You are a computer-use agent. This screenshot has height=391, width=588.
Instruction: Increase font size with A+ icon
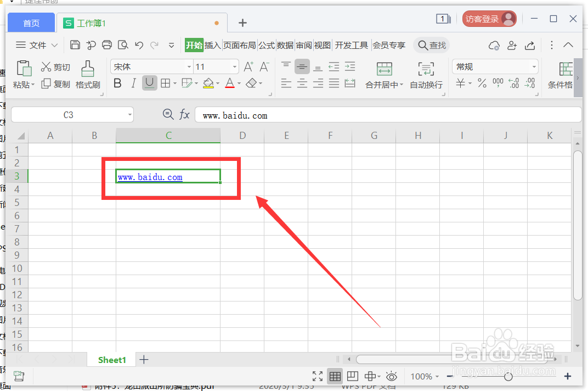[x=248, y=67]
